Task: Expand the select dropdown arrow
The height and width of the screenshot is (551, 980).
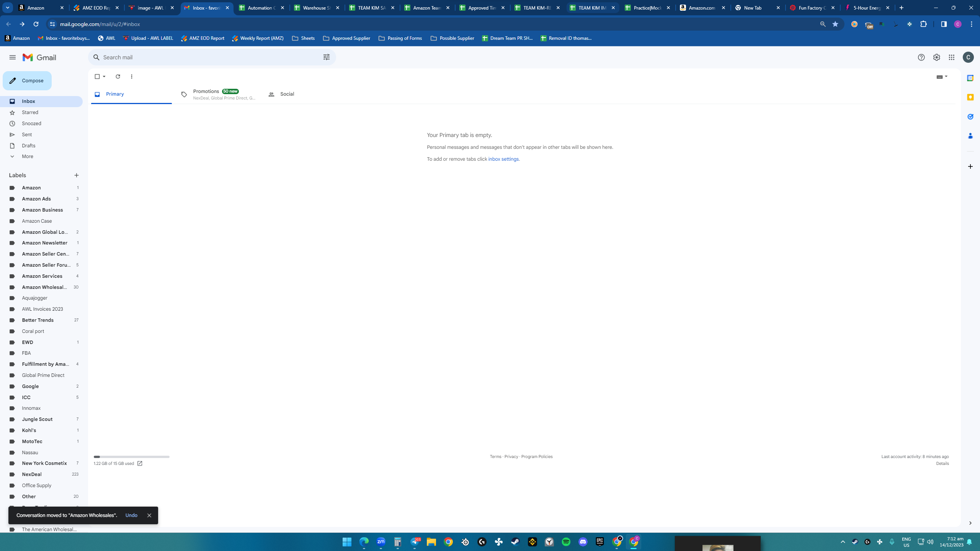Action: click(104, 77)
